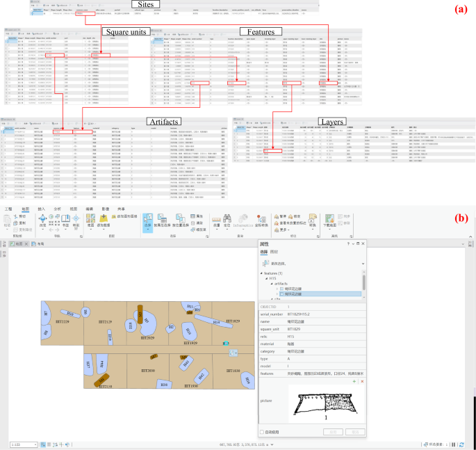The height and width of the screenshot is (450, 476).
Task: Switch to the Insert (插入) ribbon tab
Action: [x=42, y=209]
